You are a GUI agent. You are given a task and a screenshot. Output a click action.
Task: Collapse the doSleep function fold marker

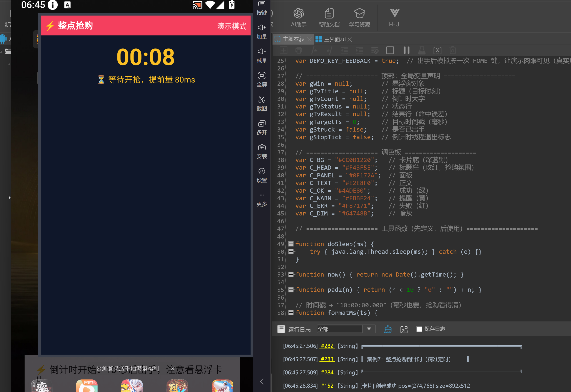pyautogui.click(x=291, y=244)
